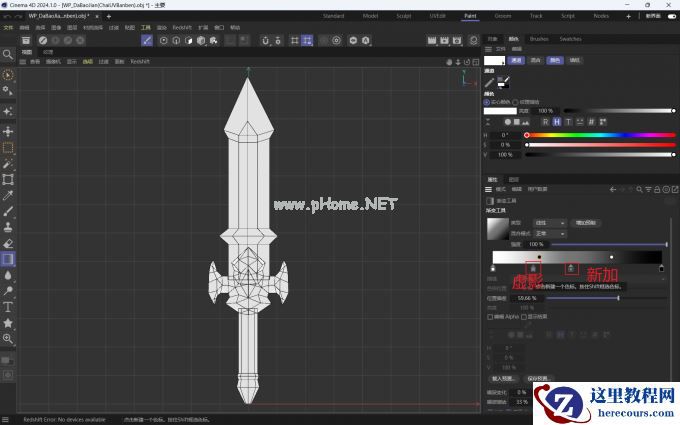Pick the star shape tool
Viewport: 680px width, 425px height.
[x=8, y=323]
